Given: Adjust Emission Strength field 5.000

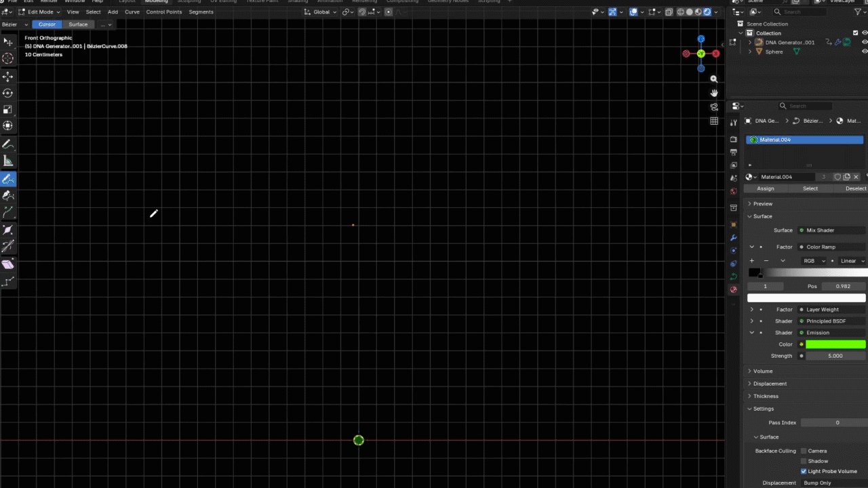Looking at the screenshot, I should [x=835, y=356].
